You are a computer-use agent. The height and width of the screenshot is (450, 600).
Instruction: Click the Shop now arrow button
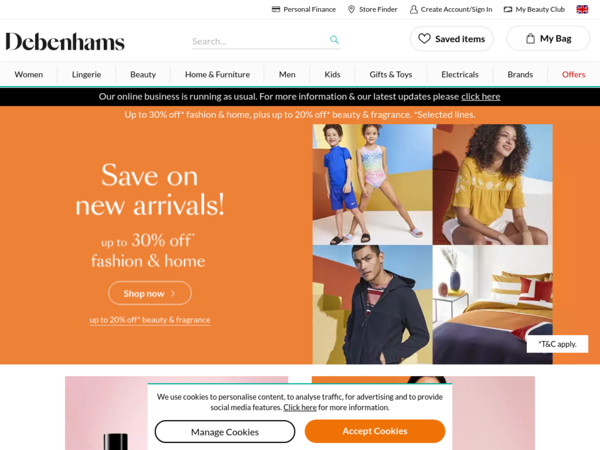coord(150,293)
